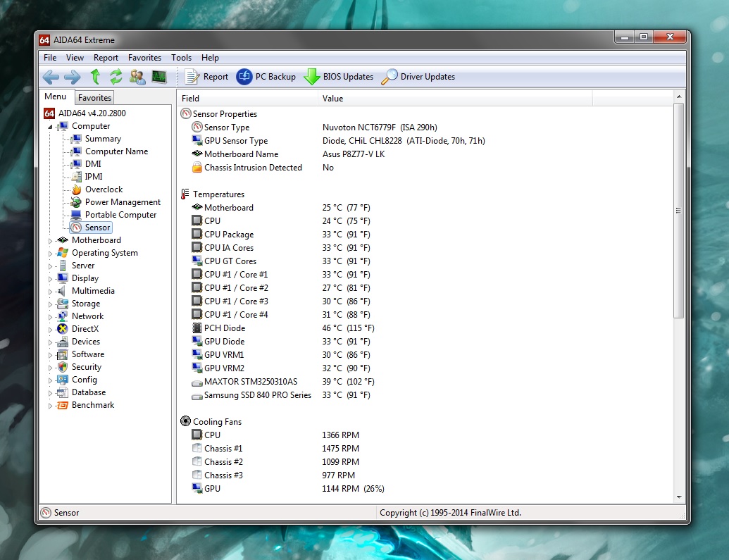This screenshot has height=560, width=729.
Task: Select the GPU VRM2 temperature row
Action: (425, 368)
